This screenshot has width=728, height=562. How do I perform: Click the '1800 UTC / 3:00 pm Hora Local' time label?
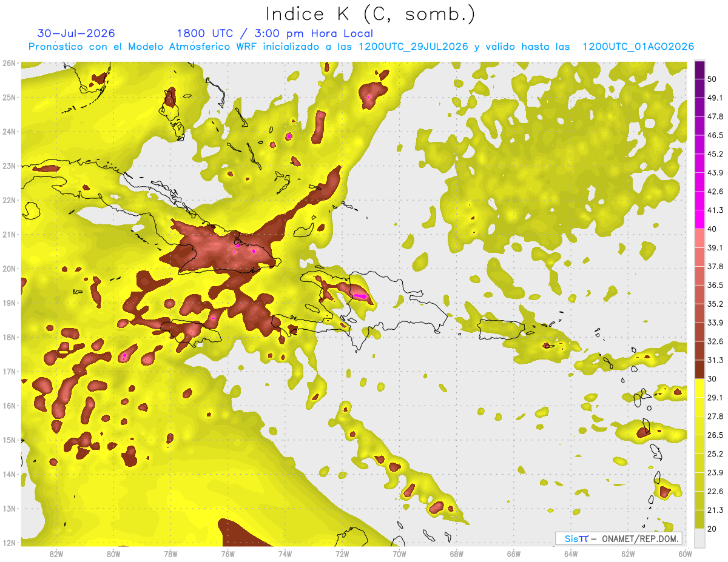pos(275,33)
